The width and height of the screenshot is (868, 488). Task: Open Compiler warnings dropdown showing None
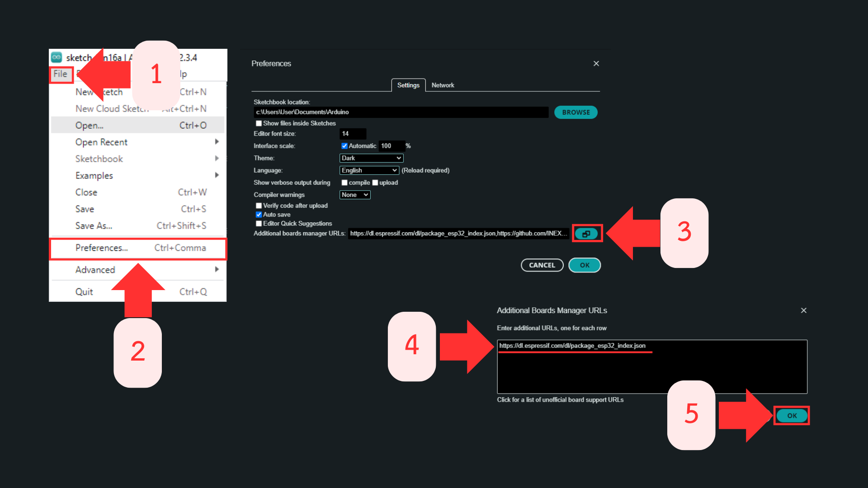click(x=355, y=195)
